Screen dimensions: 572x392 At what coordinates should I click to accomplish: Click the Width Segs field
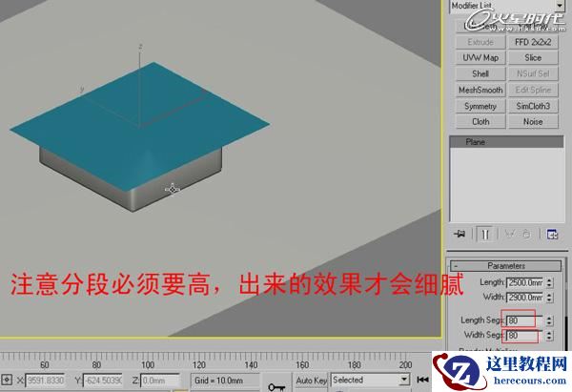(525, 335)
